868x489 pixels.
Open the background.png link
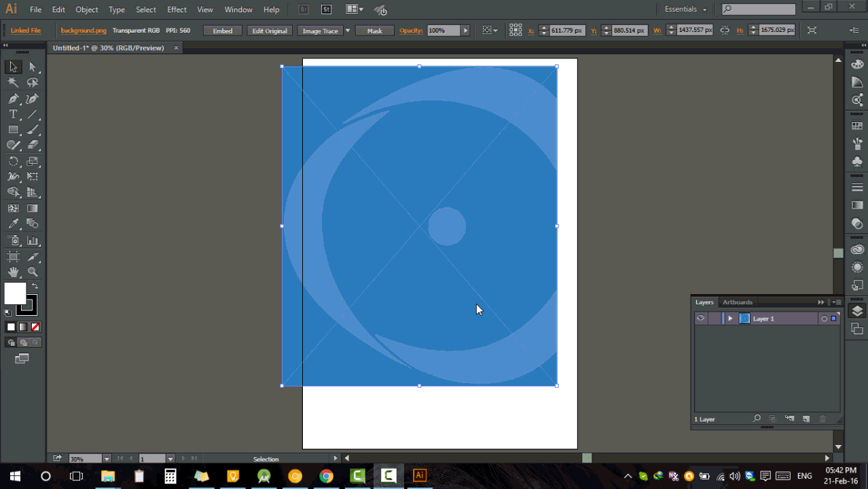(84, 31)
